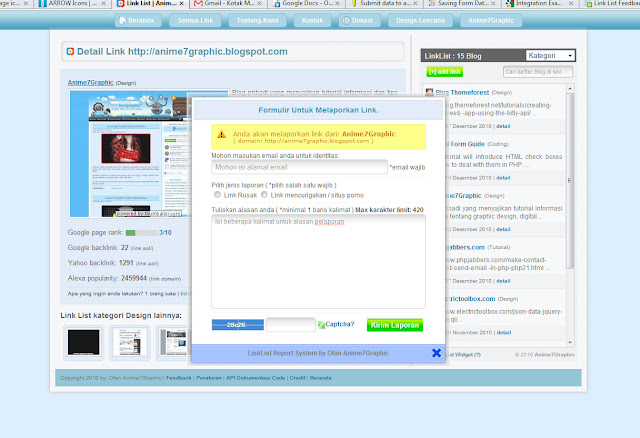This screenshot has height=438, width=640.
Task: Close the Integration Exa browser tab
Action: [571, 3]
